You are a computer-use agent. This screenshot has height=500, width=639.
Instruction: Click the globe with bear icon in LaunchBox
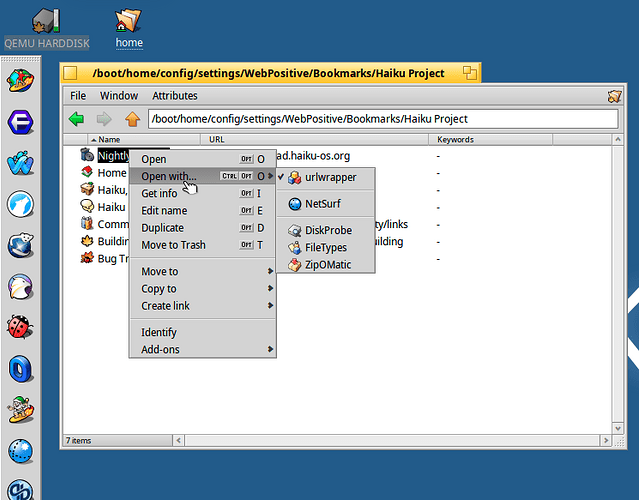(x=20, y=245)
